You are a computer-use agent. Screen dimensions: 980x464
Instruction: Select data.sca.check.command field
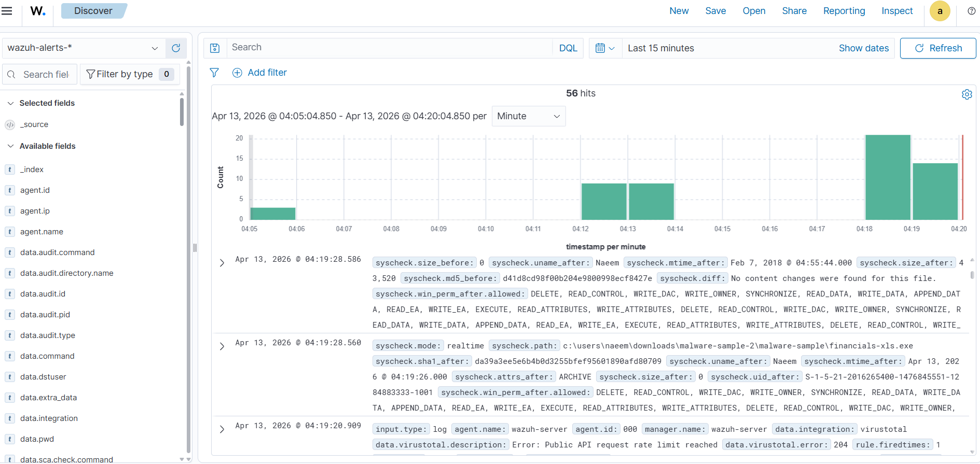point(66,459)
